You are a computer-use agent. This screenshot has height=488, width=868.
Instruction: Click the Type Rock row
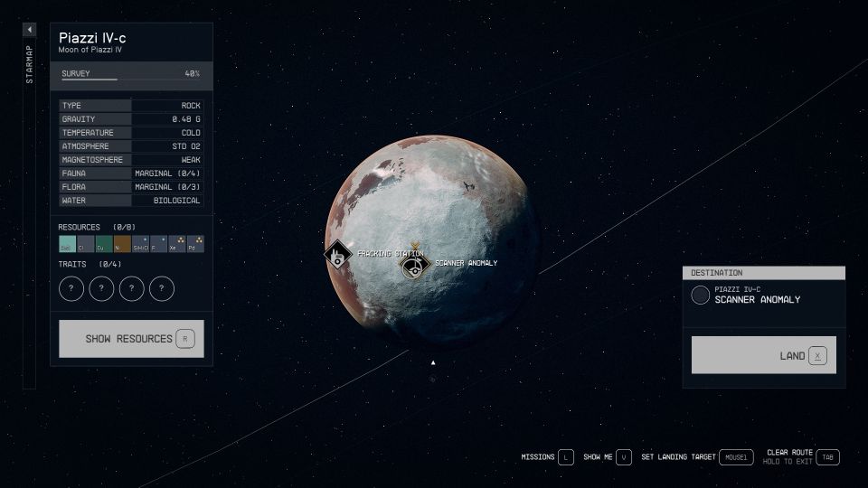point(131,106)
